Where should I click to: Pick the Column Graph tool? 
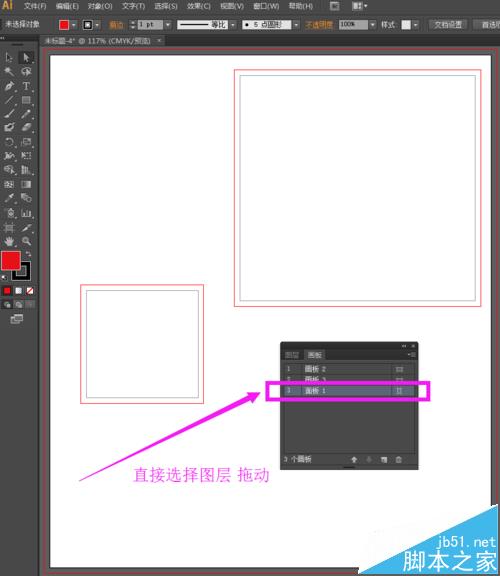click(x=26, y=213)
